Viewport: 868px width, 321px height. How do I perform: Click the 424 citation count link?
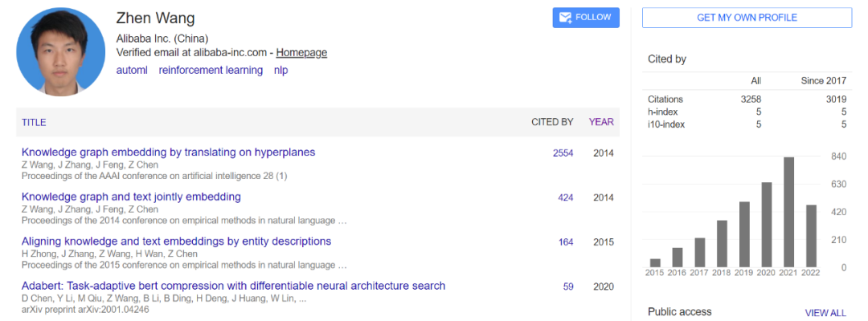pos(565,197)
